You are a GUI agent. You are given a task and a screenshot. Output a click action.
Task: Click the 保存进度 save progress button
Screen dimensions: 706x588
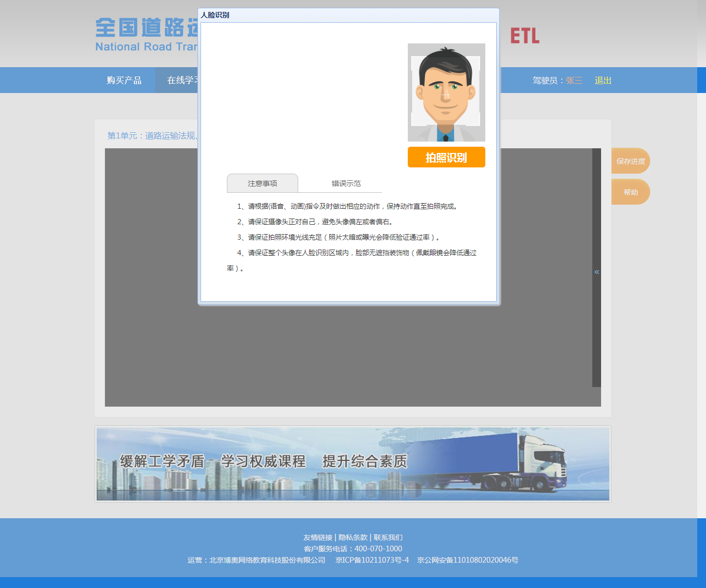point(631,161)
